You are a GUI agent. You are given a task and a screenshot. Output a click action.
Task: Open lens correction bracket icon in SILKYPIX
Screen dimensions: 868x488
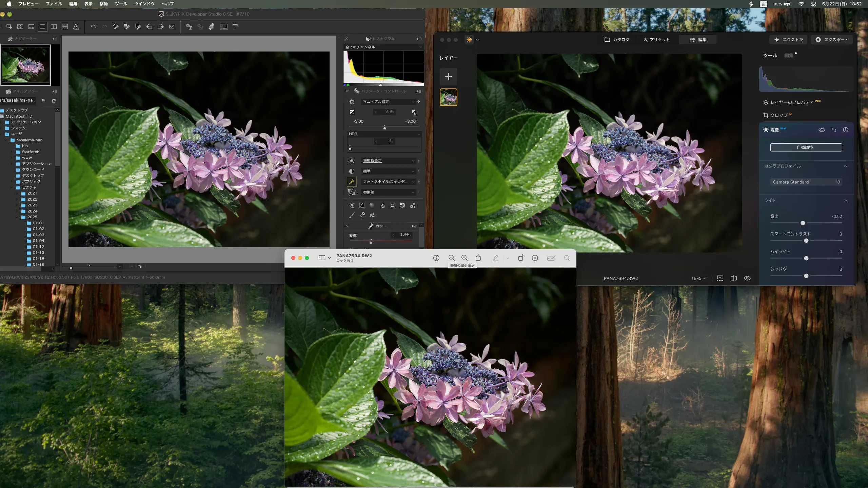coord(392,205)
